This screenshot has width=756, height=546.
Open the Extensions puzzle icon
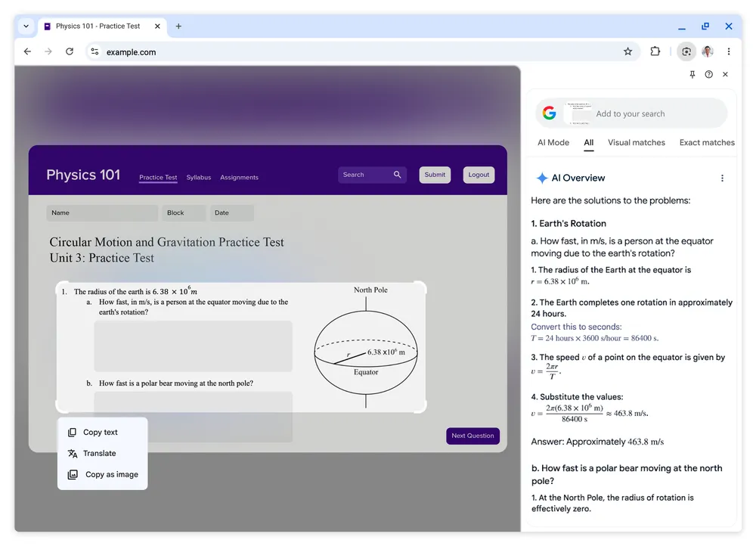click(655, 51)
